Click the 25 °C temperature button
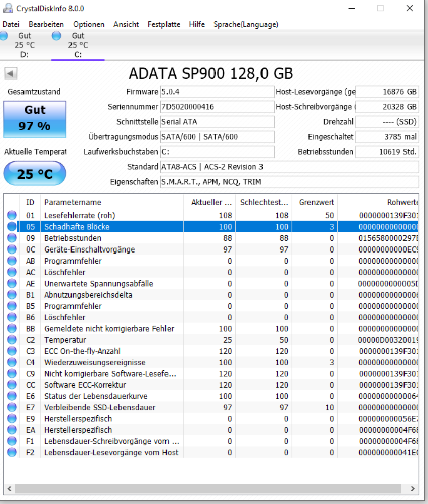The image size is (428, 504). tap(35, 174)
